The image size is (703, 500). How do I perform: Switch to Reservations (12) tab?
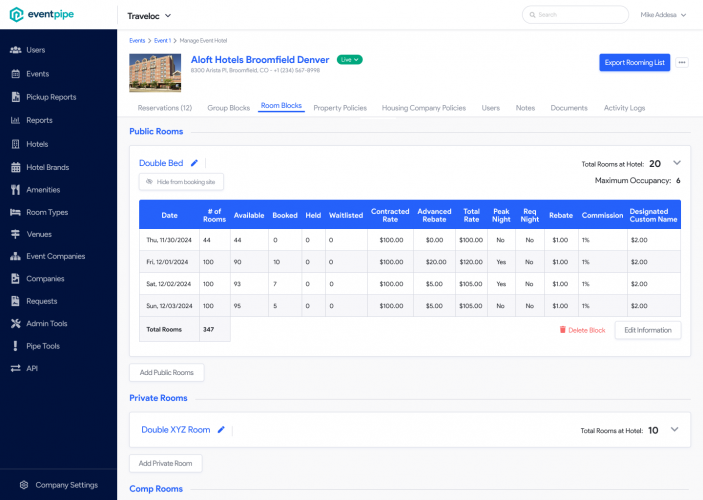click(165, 108)
